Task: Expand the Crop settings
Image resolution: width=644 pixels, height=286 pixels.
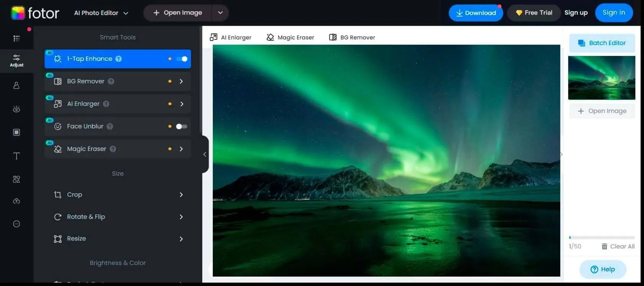Action: (x=181, y=195)
